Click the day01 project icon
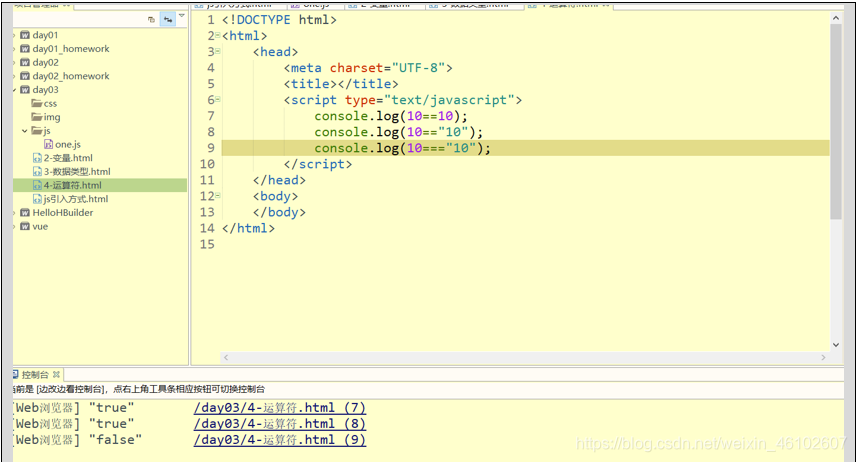Viewport: 857px width, 462px height. click(x=25, y=35)
